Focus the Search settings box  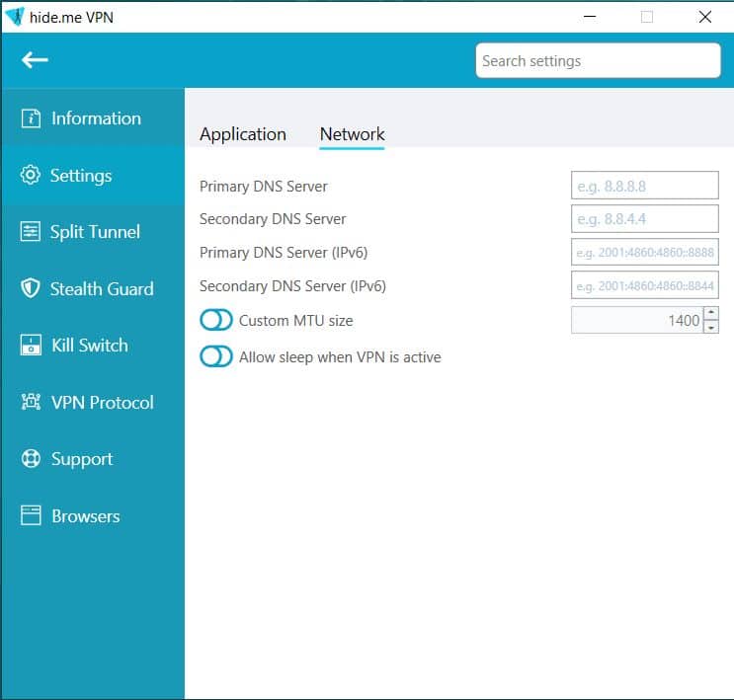(x=598, y=60)
